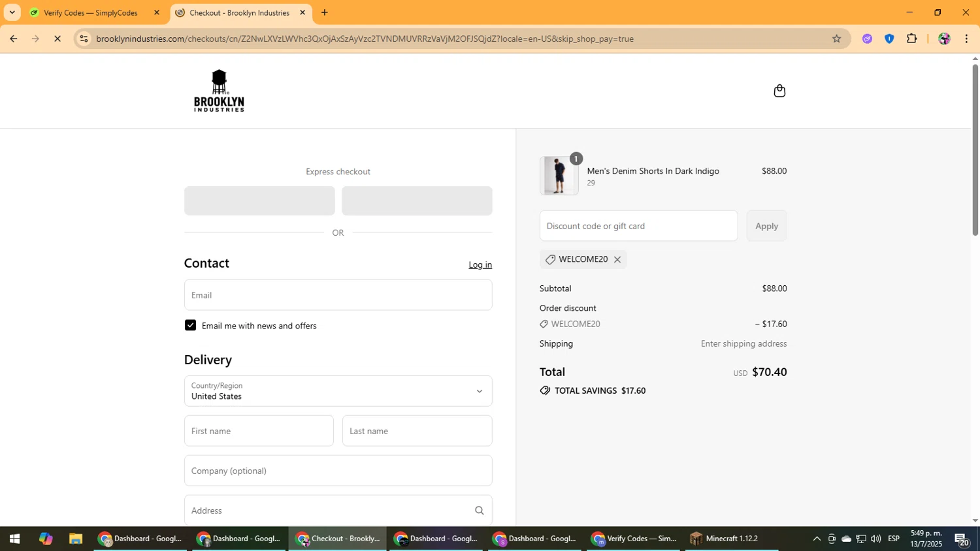Open the Copilot taskbar icon
This screenshot has height=551, width=980.
coord(45,539)
